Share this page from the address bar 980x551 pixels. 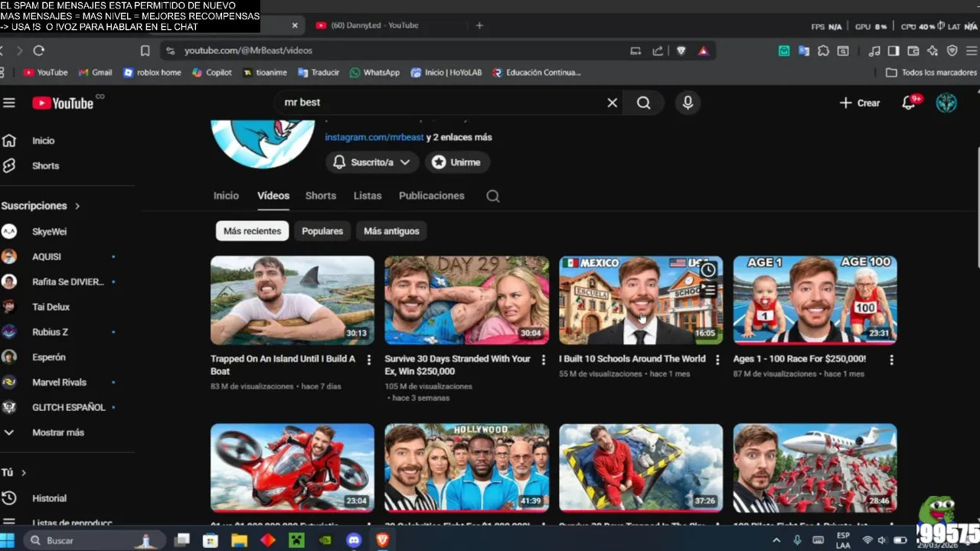coord(658,51)
